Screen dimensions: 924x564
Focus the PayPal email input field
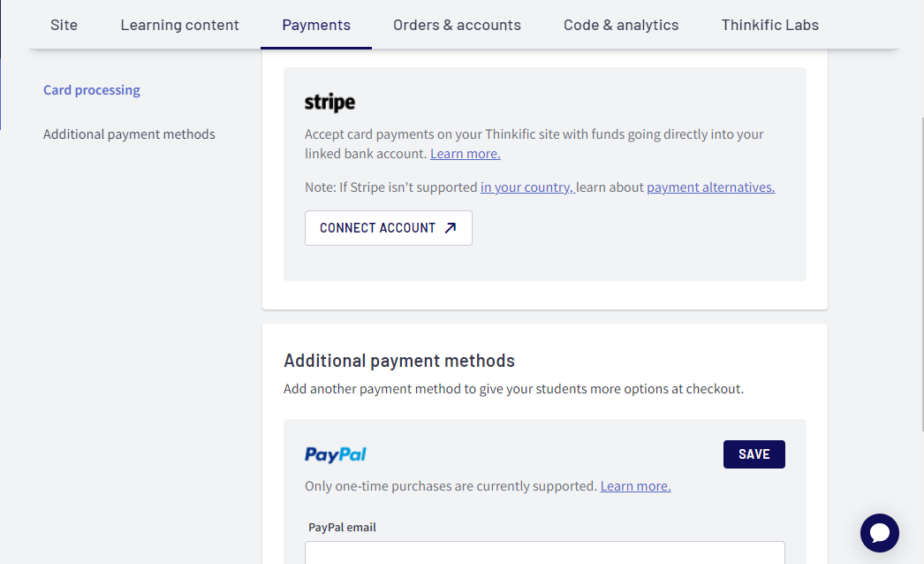pyautogui.click(x=544, y=553)
